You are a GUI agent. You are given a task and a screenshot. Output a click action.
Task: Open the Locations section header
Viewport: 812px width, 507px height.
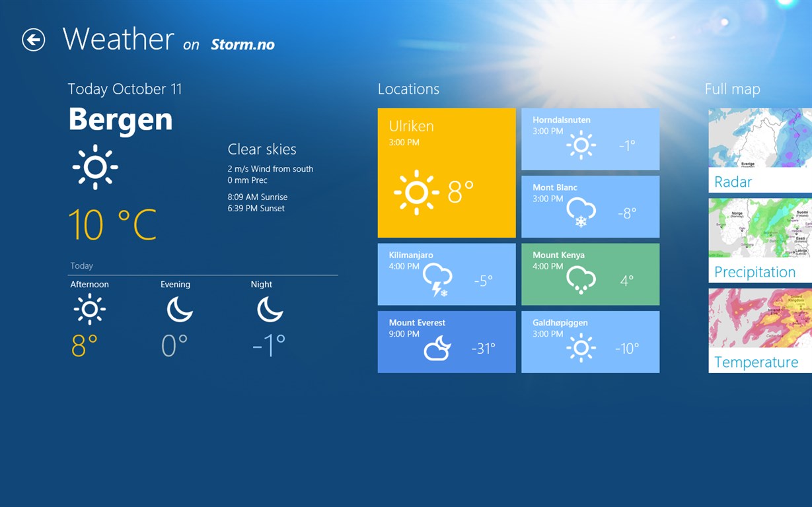click(408, 89)
